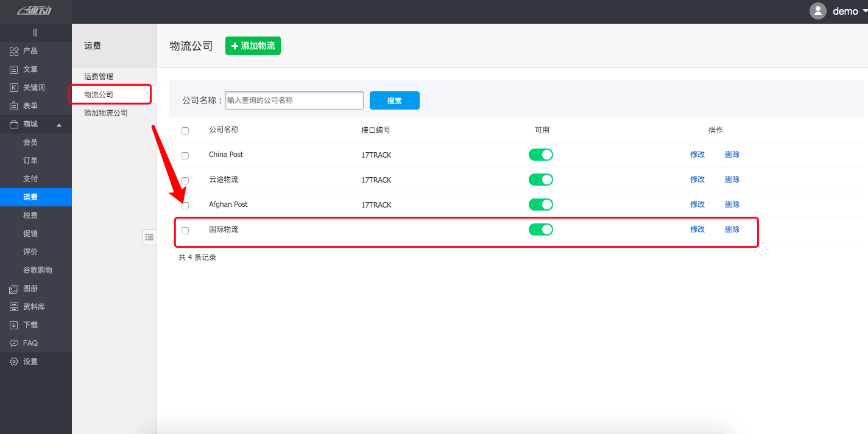The width and height of the screenshot is (868, 434).
Task: Click the 资料库 database icon
Action: click(x=14, y=307)
